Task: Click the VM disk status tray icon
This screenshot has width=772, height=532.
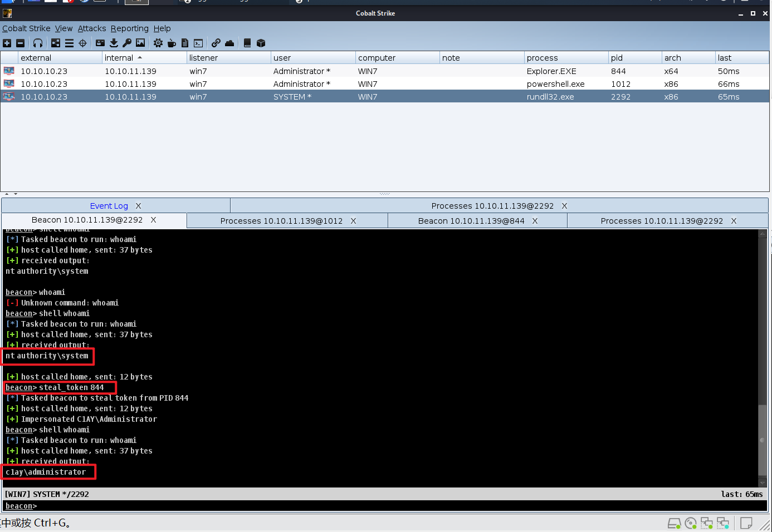Action: (674, 523)
